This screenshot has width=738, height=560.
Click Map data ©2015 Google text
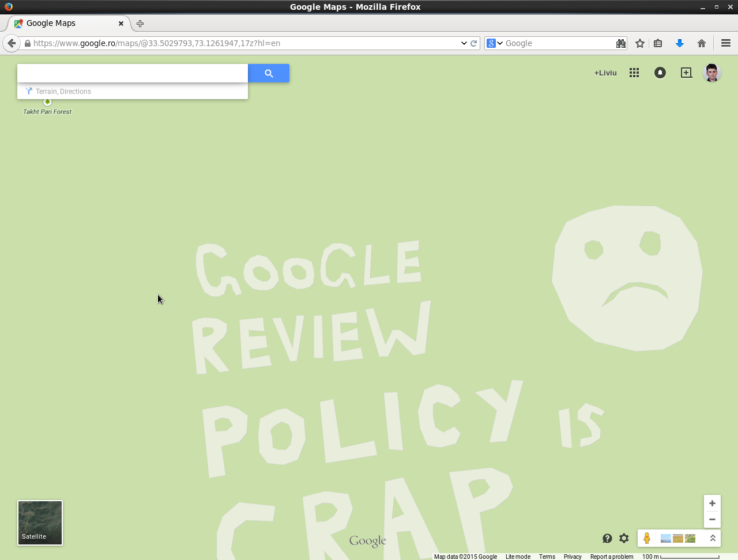coord(465,557)
